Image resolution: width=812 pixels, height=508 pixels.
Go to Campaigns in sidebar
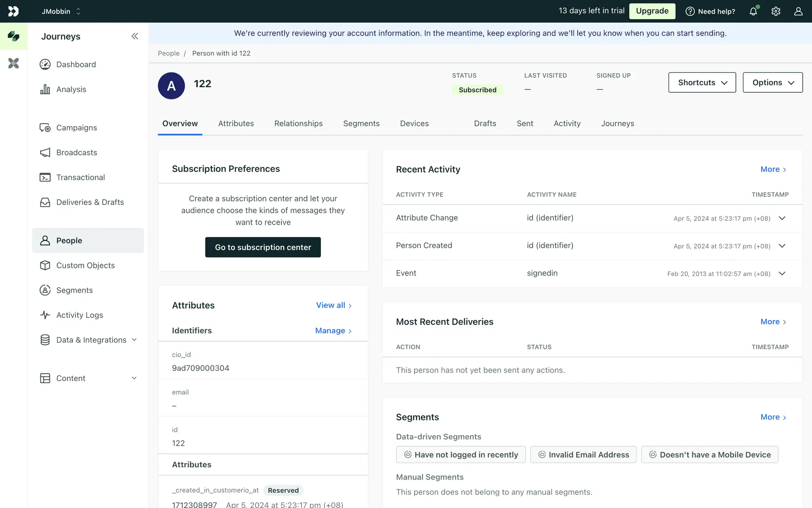(76, 128)
